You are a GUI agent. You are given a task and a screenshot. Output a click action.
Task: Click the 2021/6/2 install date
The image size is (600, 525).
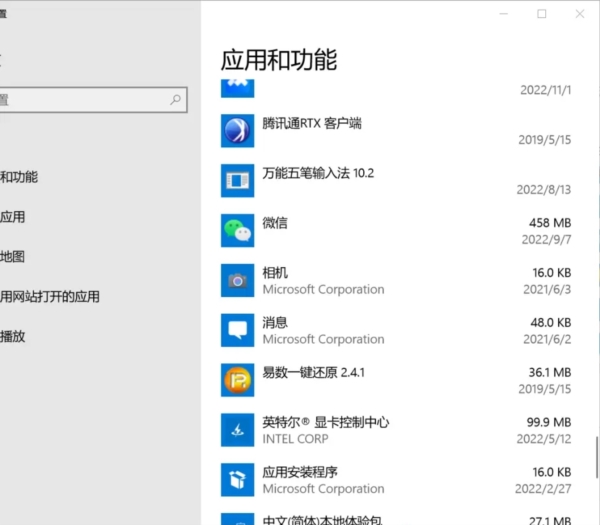(x=547, y=339)
